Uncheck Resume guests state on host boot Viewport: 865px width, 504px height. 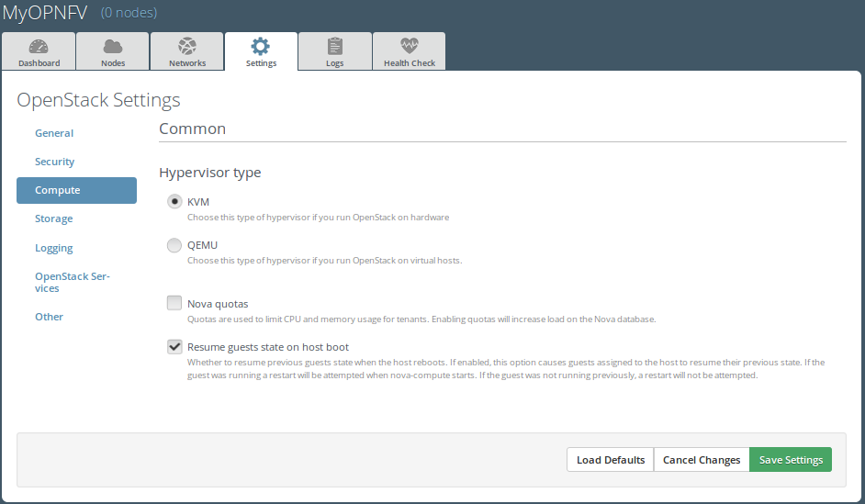point(174,347)
